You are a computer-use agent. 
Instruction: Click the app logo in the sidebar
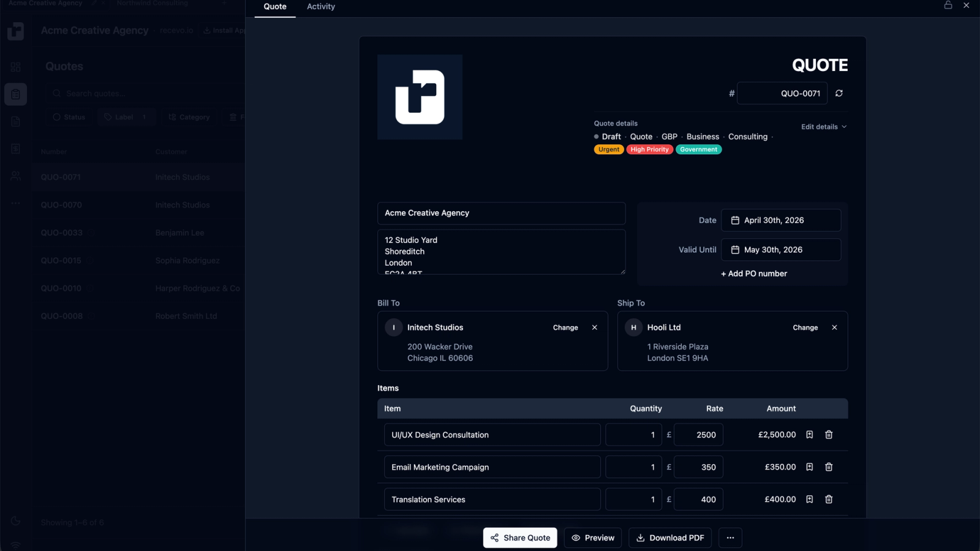[x=15, y=31]
